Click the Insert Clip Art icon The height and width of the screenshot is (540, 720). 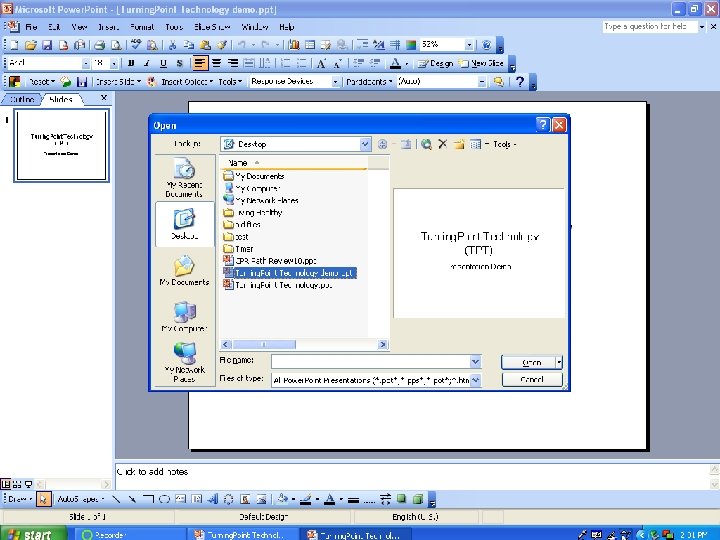tap(245, 499)
